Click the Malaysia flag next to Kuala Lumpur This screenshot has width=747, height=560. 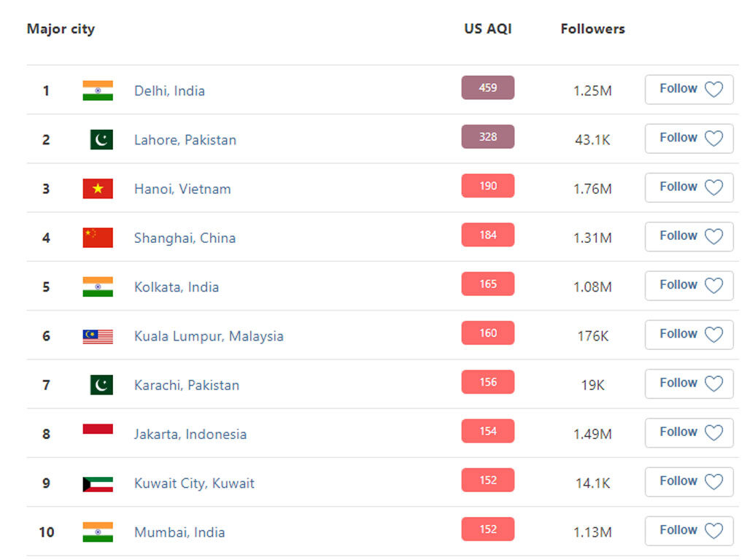tap(98, 335)
